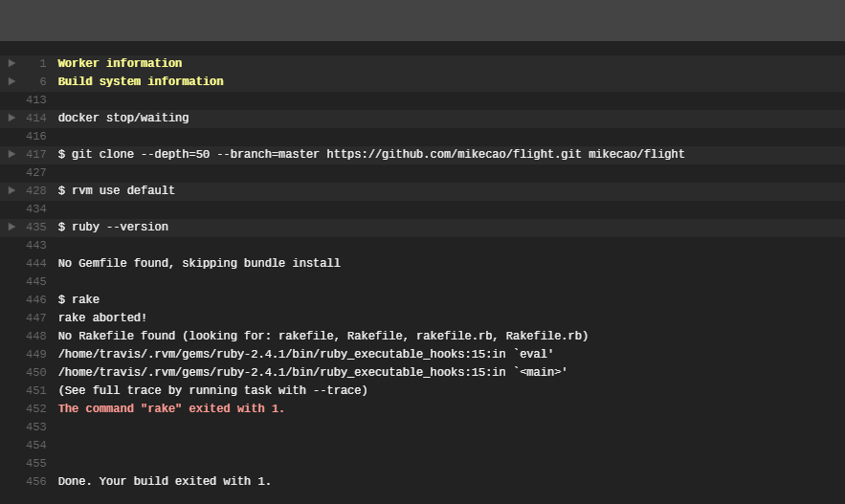Select line number 428

pyautogui.click(x=36, y=190)
